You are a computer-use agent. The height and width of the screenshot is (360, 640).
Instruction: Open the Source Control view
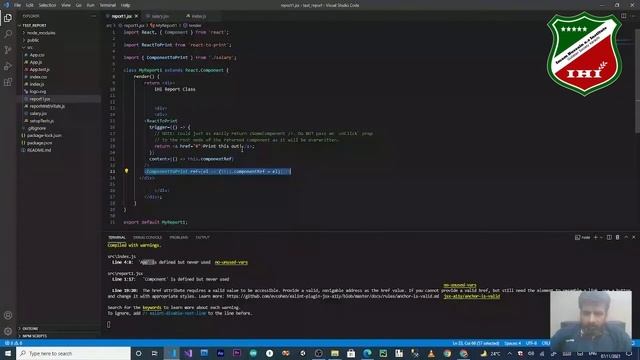[x=8, y=50]
